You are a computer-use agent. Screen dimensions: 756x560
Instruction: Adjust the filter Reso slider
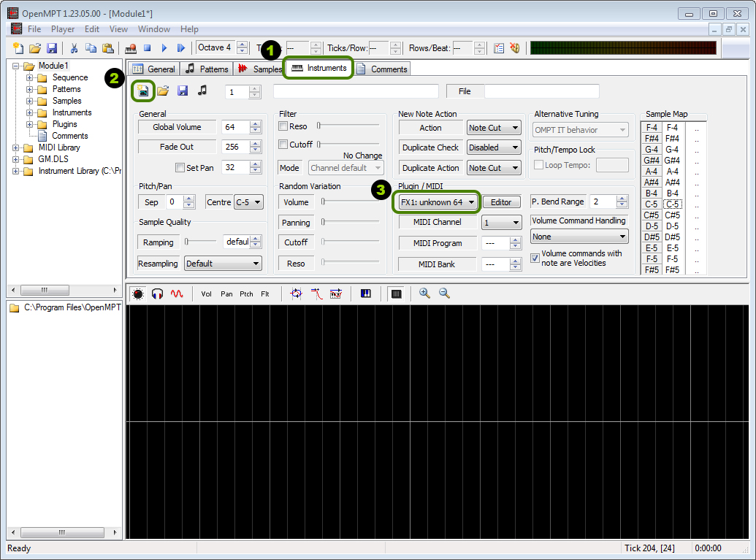coord(348,126)
